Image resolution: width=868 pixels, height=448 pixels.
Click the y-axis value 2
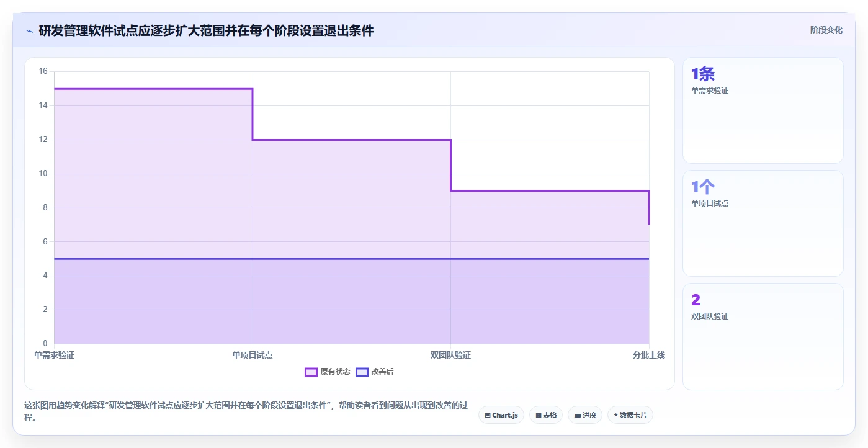(x=45, y=310)
